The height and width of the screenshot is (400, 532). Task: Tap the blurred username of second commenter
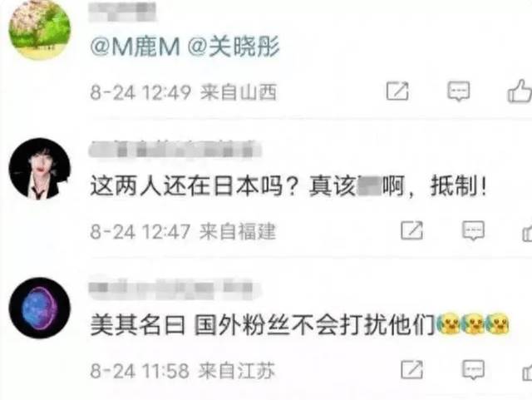pyautogui.click(x=175, y=149)
